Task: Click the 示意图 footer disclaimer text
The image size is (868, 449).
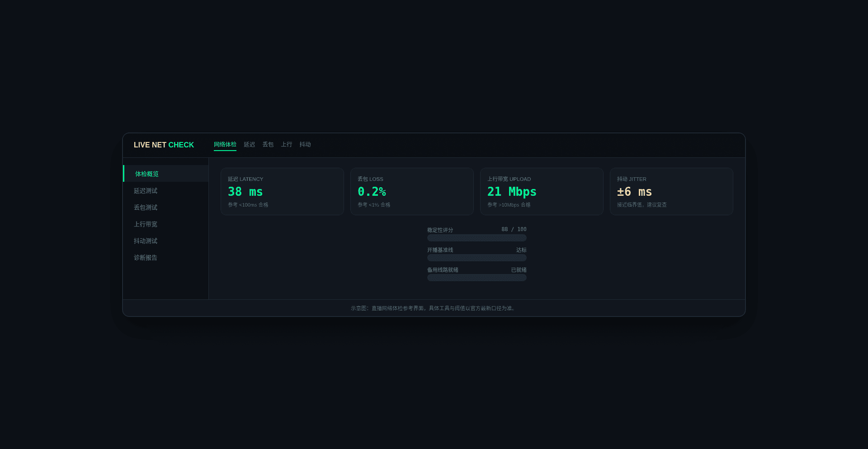Action: pyautogui.click(x=434, y=308)
